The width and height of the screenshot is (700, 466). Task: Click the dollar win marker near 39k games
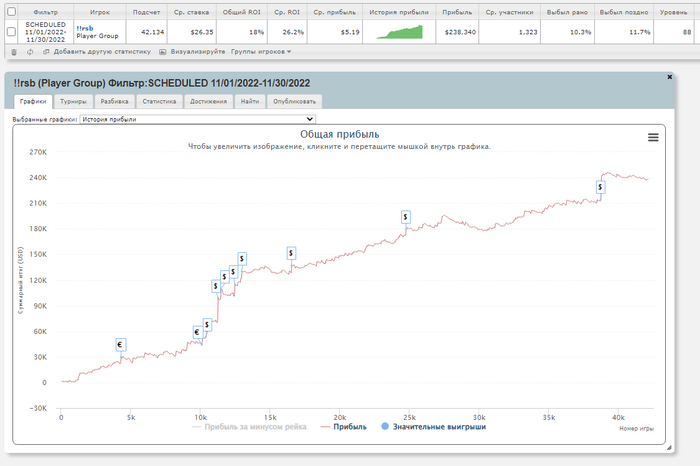tap(600, 187)
